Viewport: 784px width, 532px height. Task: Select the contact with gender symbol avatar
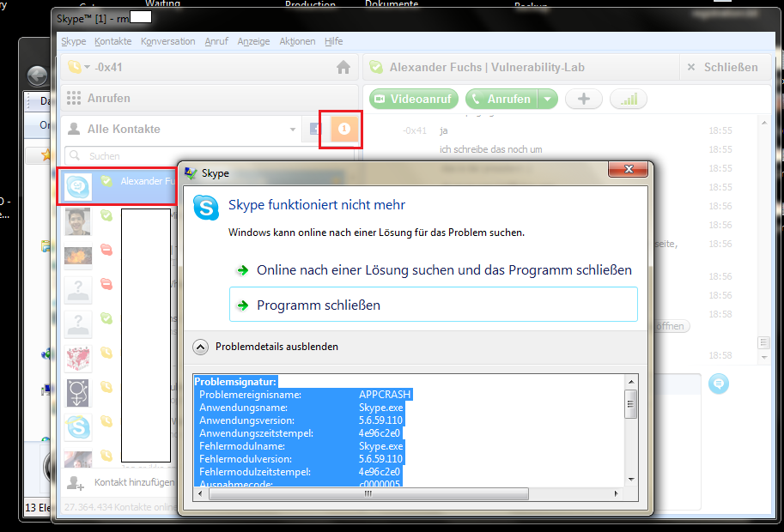[x=78, y=393]
